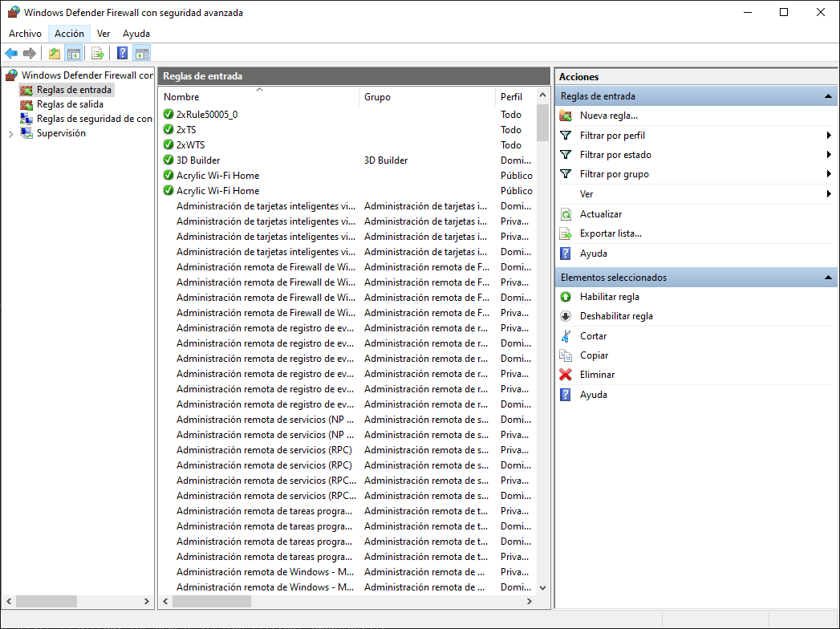Click the rules list vertical scrollbar down arrow
The height and width of the screenshot is (629, 840).
point(542,588)
